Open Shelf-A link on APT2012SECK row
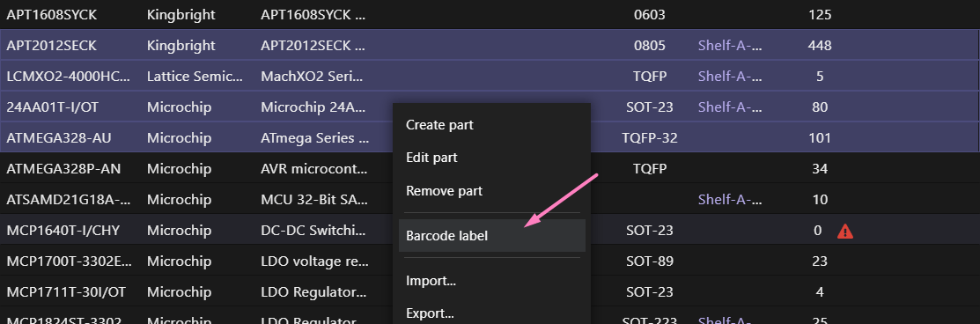Viewport: 980px width, 324px height. pos(731,46)
